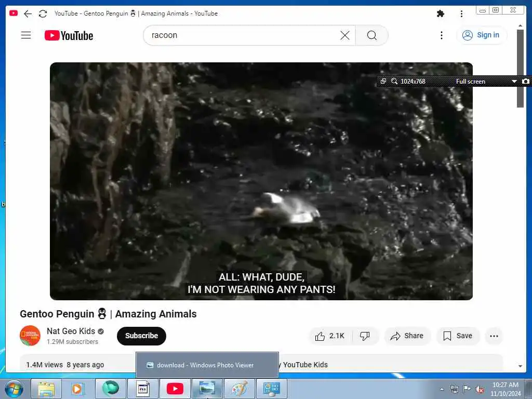This screenshot has width=532, height=399.
Task: Click the 1024x768 resolution zoom control
Action: pos(408,81)
